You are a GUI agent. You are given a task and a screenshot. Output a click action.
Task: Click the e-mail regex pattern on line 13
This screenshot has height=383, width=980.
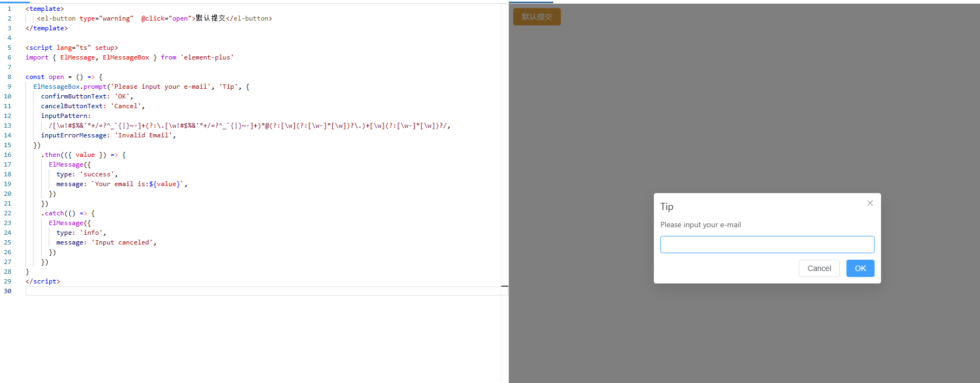[249, 126]
